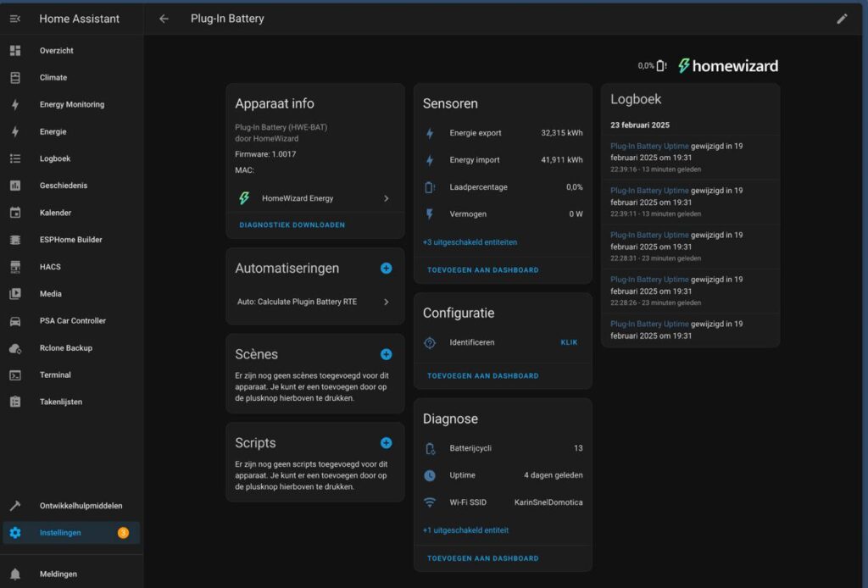The image size is (868, 588).
Task: Open Plug-In Battery Uptime link from 22:39:16
Action: click(649, 146)
